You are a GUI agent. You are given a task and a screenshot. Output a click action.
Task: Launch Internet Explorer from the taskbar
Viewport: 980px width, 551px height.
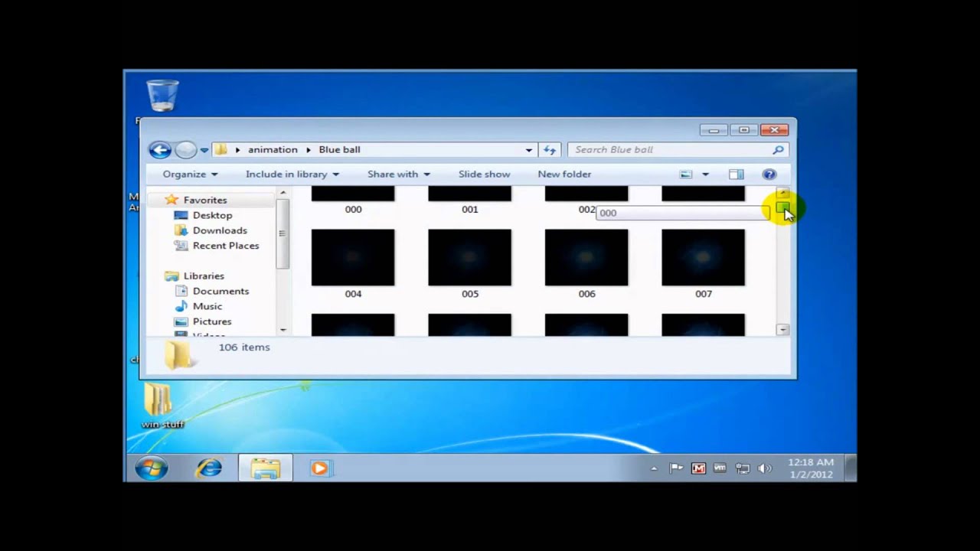click(208, 468)
